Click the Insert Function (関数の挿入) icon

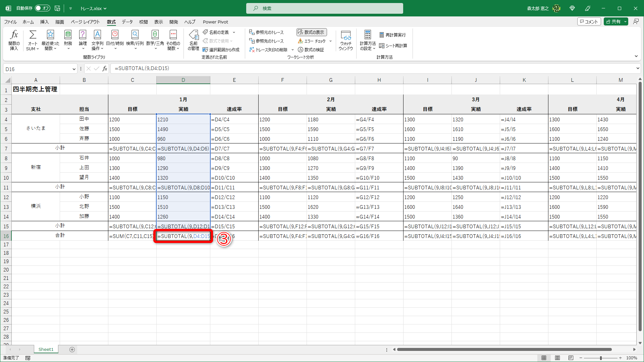pyautogui.click(x=14, y=35)
